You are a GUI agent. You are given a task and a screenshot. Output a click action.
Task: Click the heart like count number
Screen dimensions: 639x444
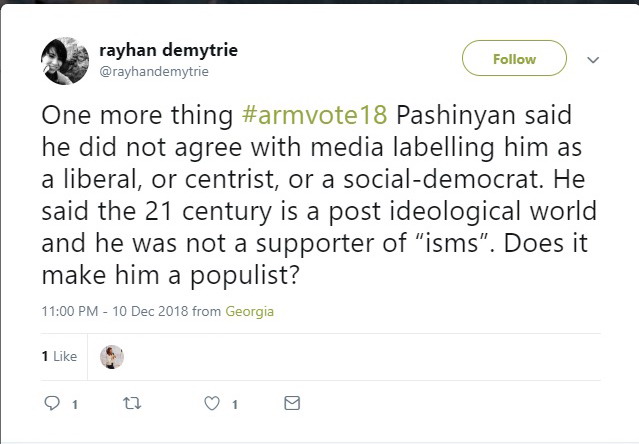point(234,405)
